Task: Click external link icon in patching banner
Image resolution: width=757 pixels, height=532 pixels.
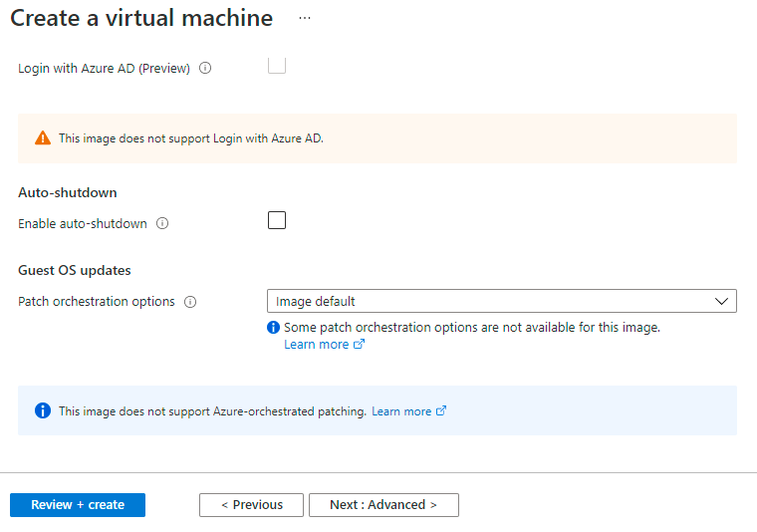Action: [441, 410]
